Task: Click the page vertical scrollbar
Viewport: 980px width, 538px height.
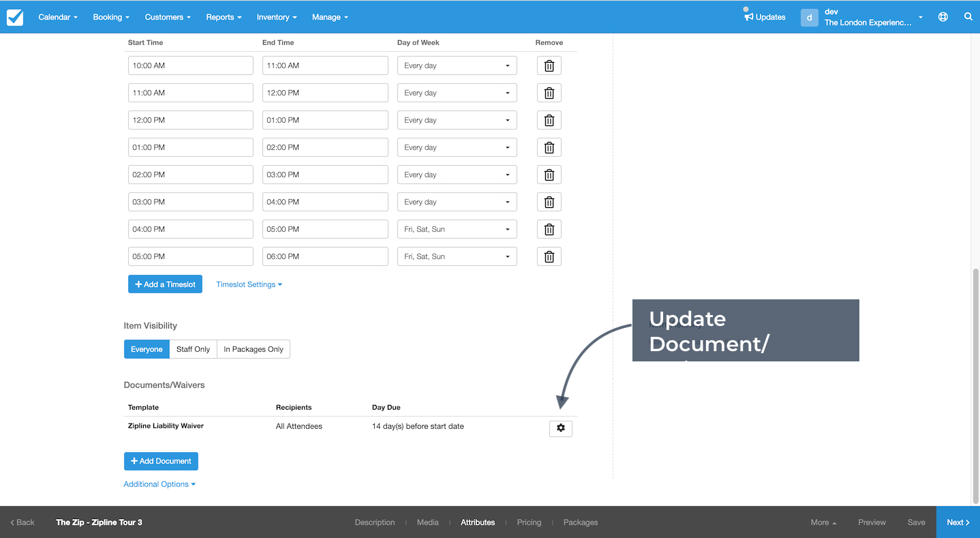Action: point(975,385)
